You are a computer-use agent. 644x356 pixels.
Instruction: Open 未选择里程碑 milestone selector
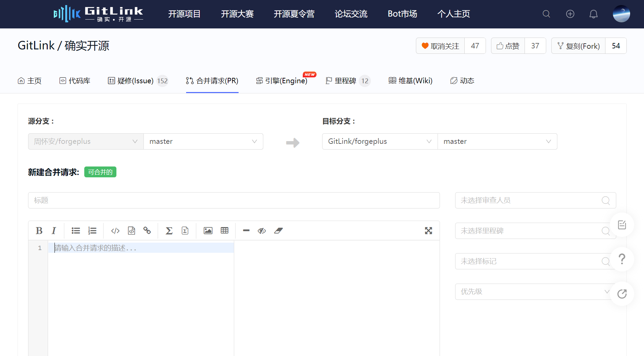coord(535,231)
